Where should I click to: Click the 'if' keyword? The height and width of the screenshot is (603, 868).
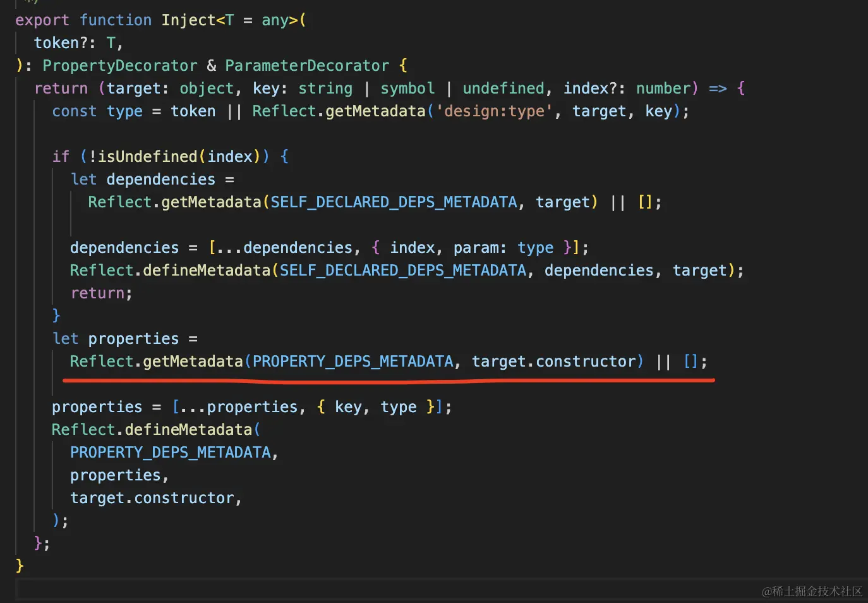(61, 157)
